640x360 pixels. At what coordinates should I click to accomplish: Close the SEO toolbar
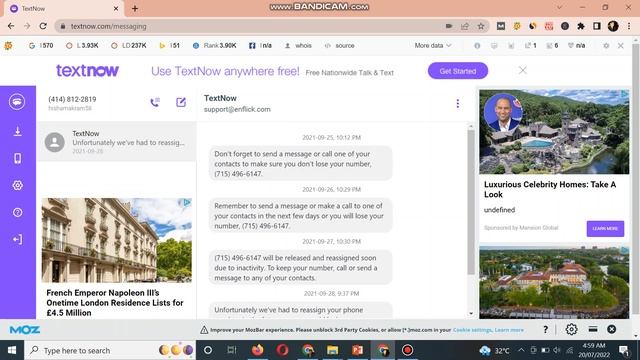click(x=620, y=45)
